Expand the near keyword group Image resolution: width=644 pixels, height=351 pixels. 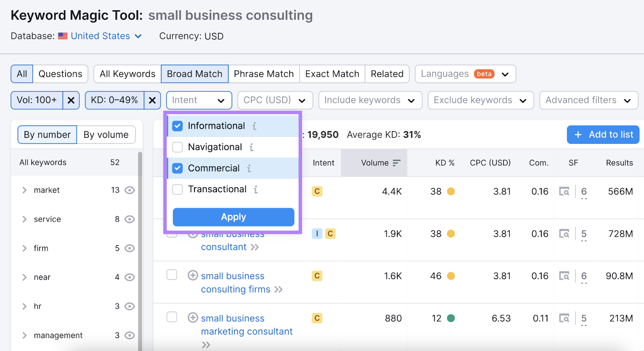click(25, 277)
